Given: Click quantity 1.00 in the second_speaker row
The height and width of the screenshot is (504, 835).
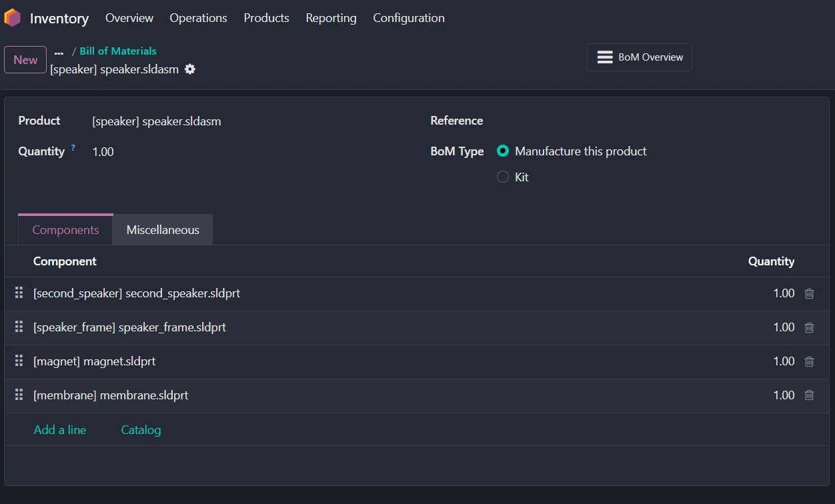Looking at the screenshot, I should (784, 293).
